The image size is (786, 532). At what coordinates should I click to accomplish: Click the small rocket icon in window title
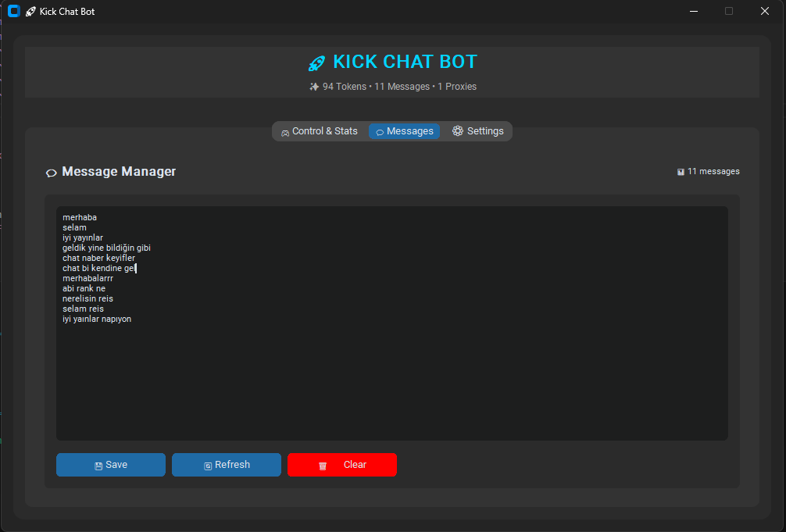pyautogui.click(x=30, y=12)
